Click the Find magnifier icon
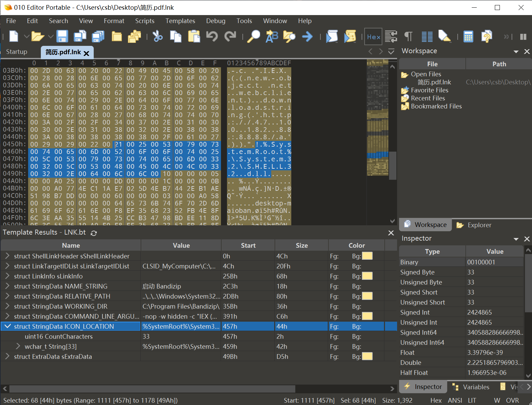Screen dimensions: 532x405 (x=254, y=36)
